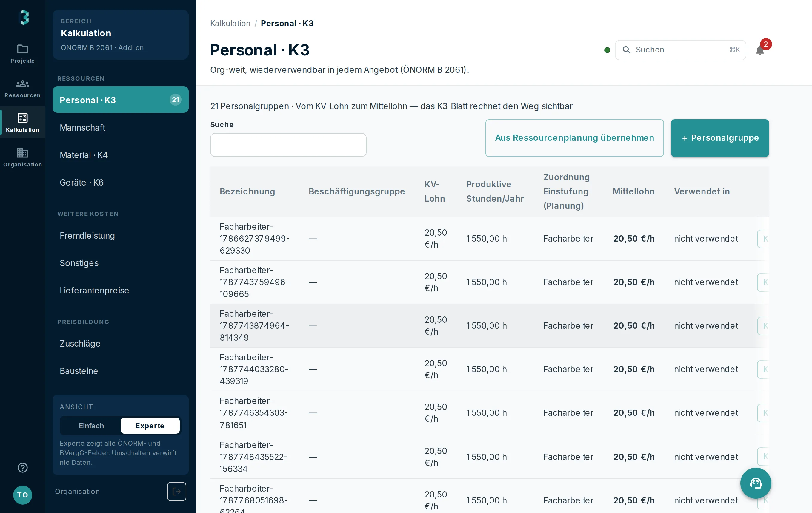Image resolution: width=812 pixels, height=513 pixels.
Task: Select row Facharbeiter-1787743759496-109665
Action: point(489,282)
